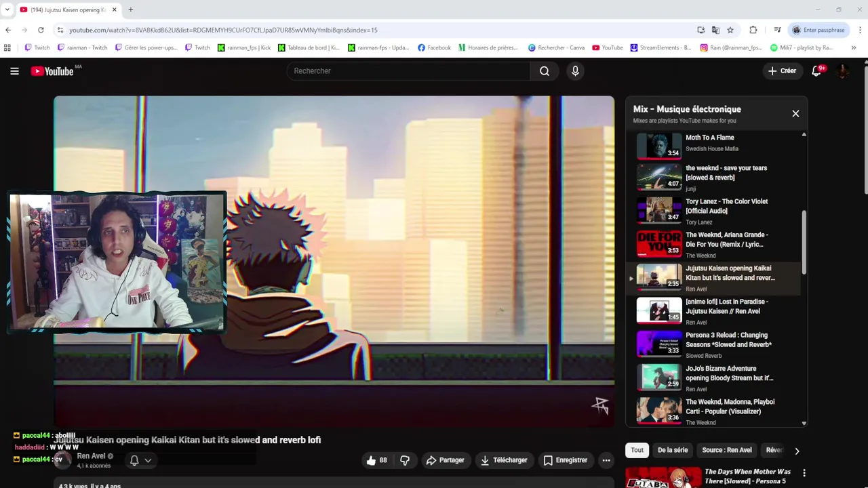Focus the Rechercher search field
868x488 pixels.
[x=409, y=70]
